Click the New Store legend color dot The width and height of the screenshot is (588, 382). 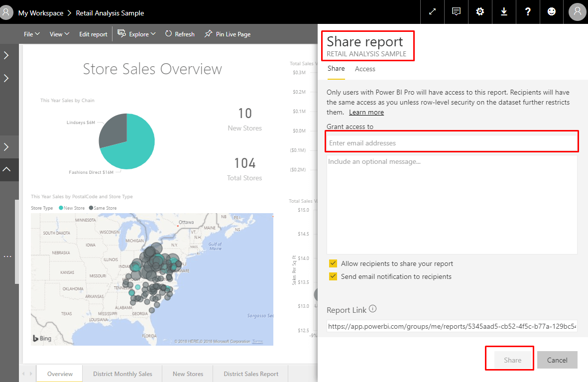point(61,208)
